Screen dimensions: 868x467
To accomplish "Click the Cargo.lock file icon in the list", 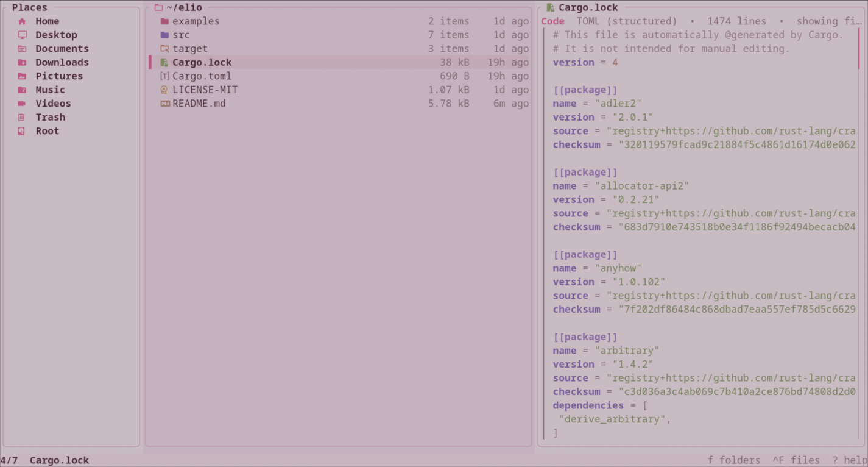I will [x=164, y=62].
